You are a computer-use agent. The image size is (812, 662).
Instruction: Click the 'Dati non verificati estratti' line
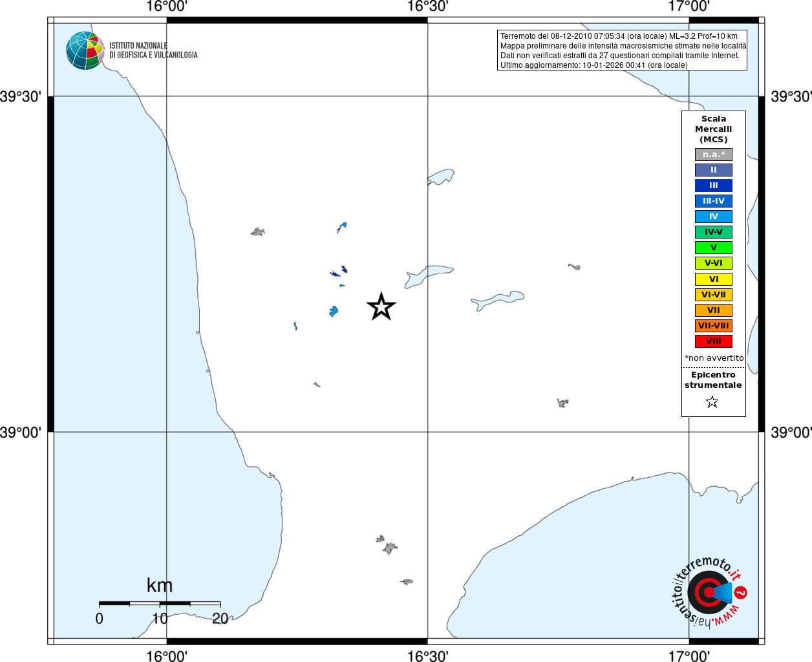(x=620, y=56)
